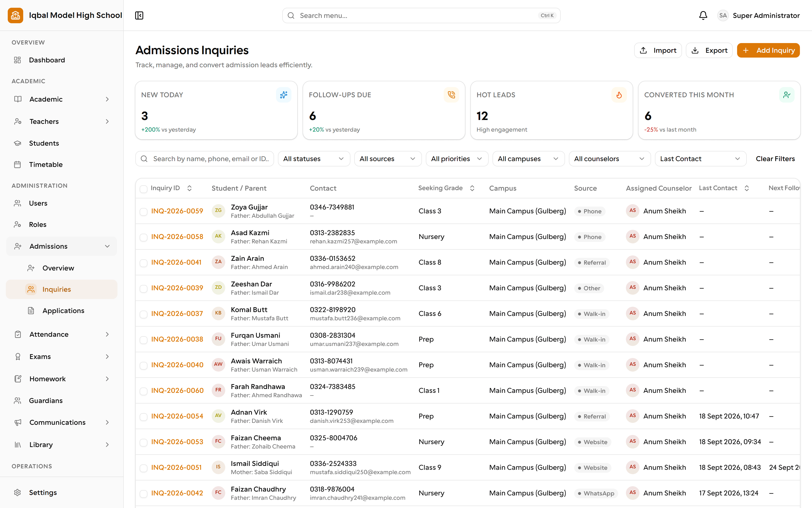Click the search magnifier in menu search

click(x=291, y=15)
